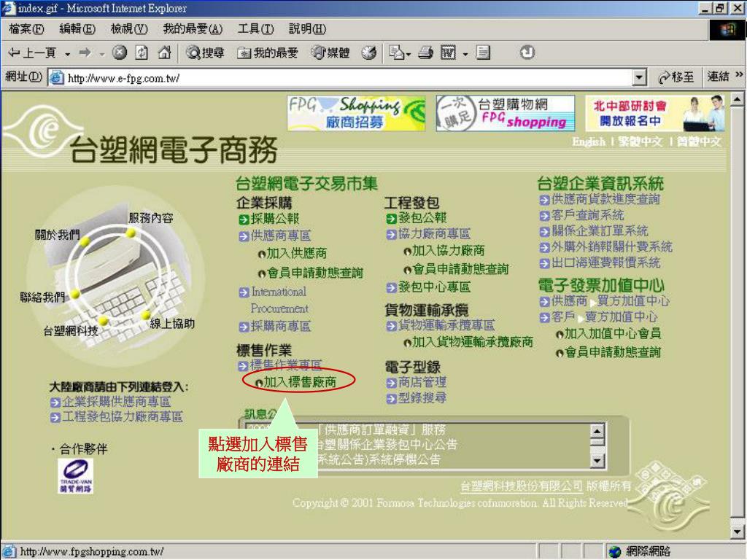Click the Home icon in toolbar
This screenshot has height=560, width=747.
pos(164,52)
